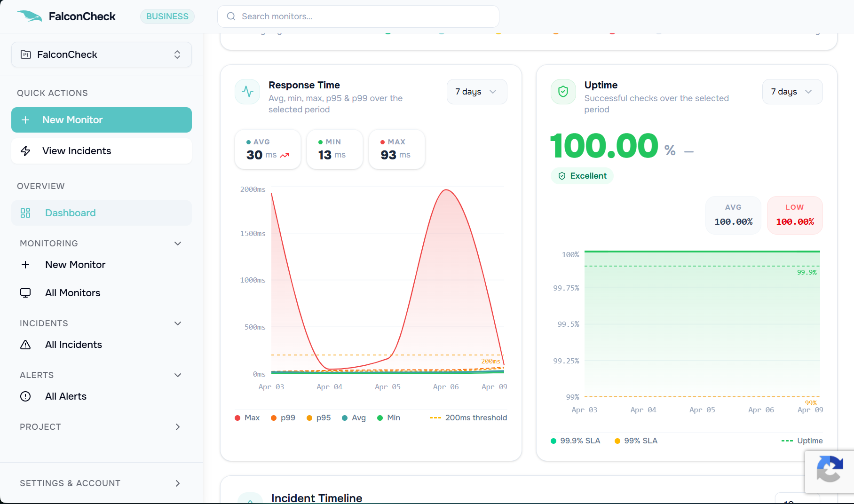854x504 pixels.
Task: Click the teal New Monitor button
Action: tap(102, 120)
